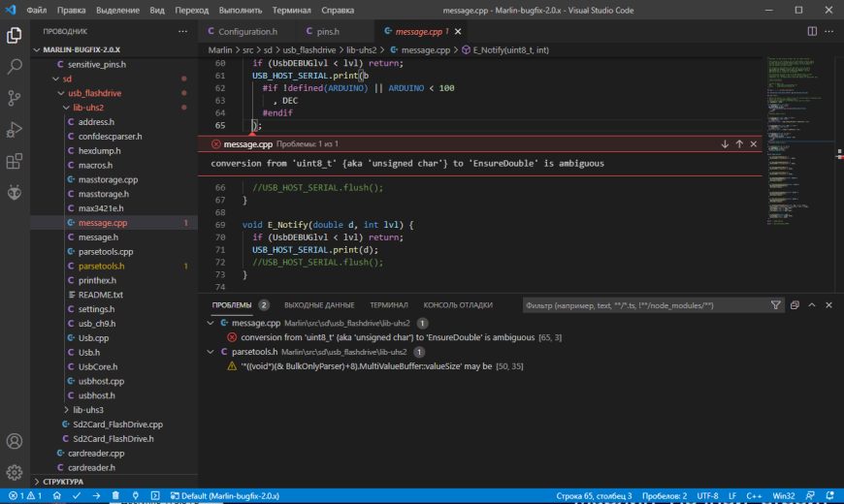Open the Search view in activity bar
The image size is (844, 504).
point(15,67)
